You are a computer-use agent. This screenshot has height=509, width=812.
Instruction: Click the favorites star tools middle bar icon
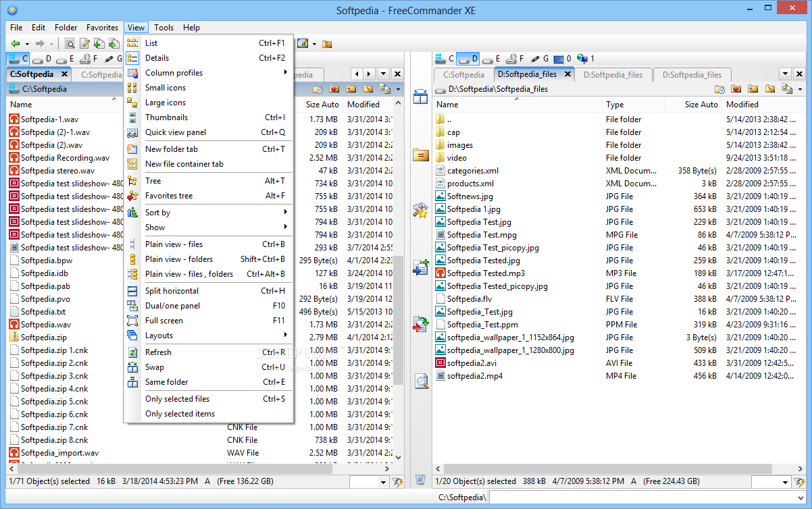point(420,210)
